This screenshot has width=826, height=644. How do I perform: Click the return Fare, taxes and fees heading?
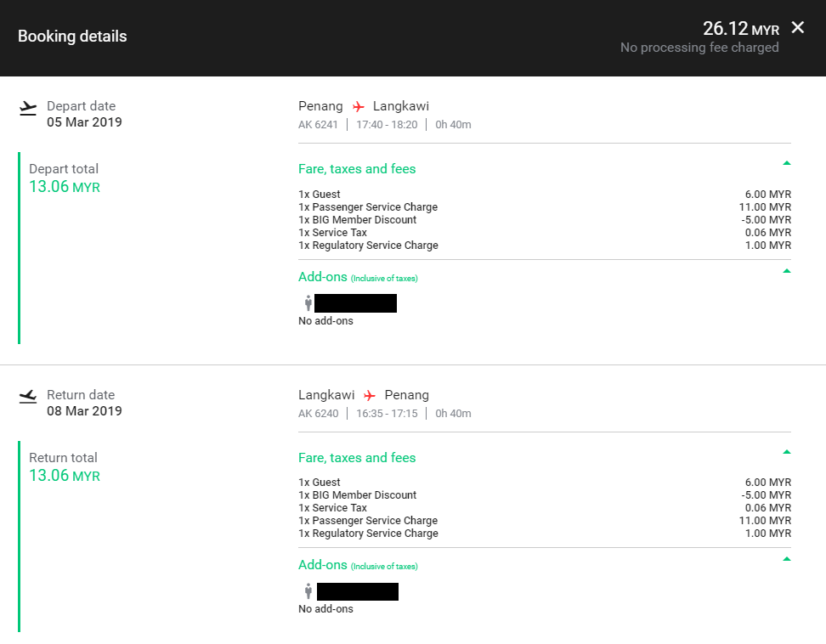357,458
